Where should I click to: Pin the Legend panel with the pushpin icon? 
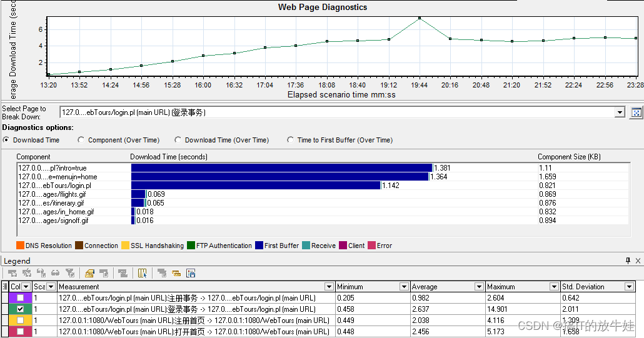pos(628,261)
